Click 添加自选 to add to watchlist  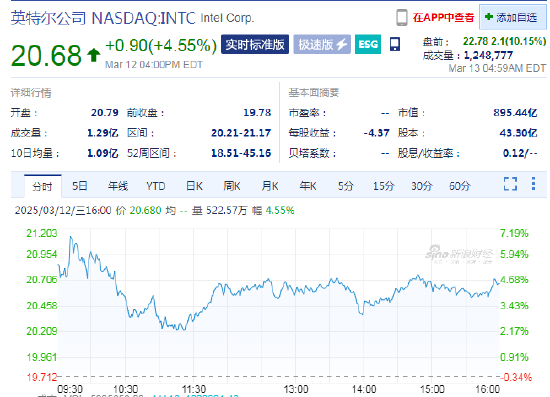pos(512,17)
